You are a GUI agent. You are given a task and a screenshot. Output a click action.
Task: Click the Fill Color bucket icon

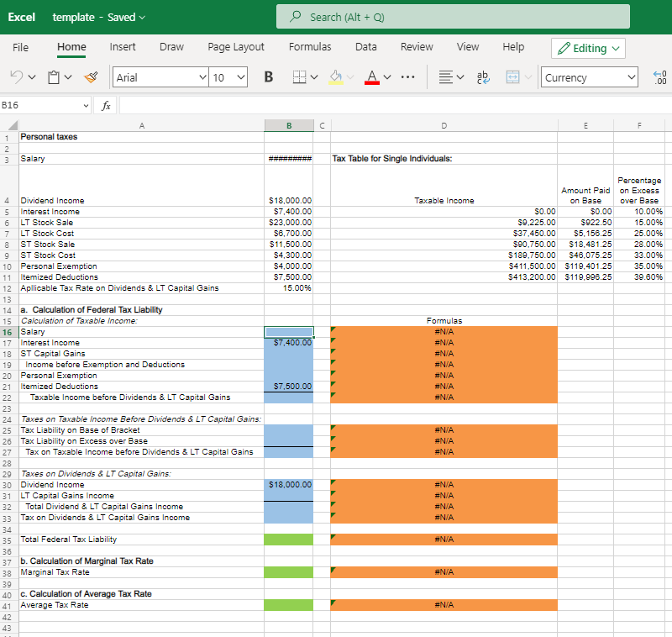point(336,77)
